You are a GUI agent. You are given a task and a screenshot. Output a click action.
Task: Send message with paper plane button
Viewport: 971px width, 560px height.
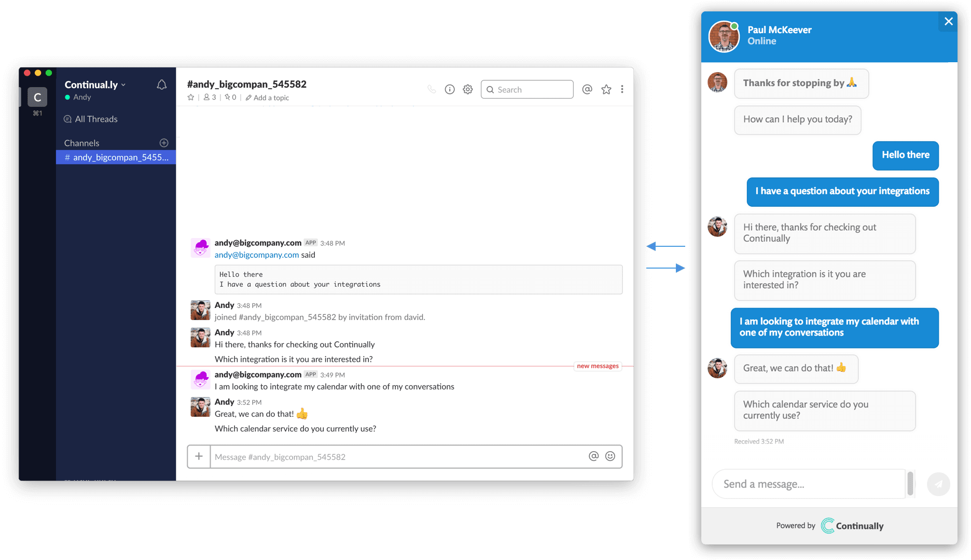click(938, 484)
